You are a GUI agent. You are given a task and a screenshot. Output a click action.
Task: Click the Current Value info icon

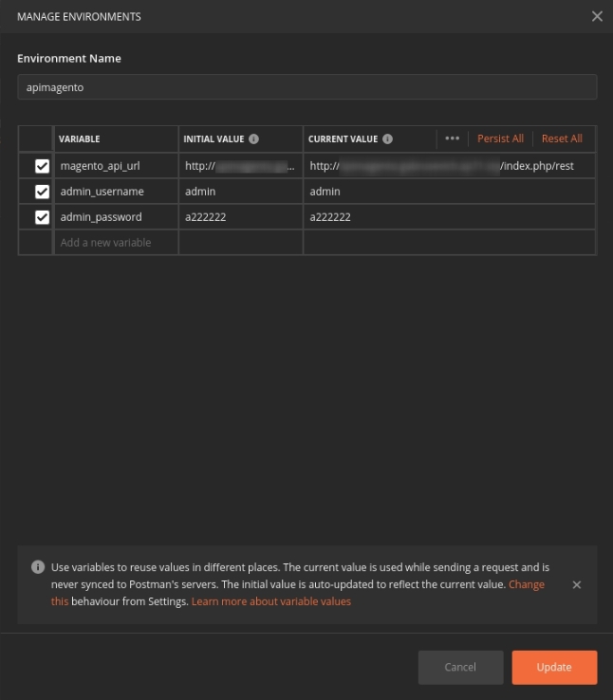(387, 138)
